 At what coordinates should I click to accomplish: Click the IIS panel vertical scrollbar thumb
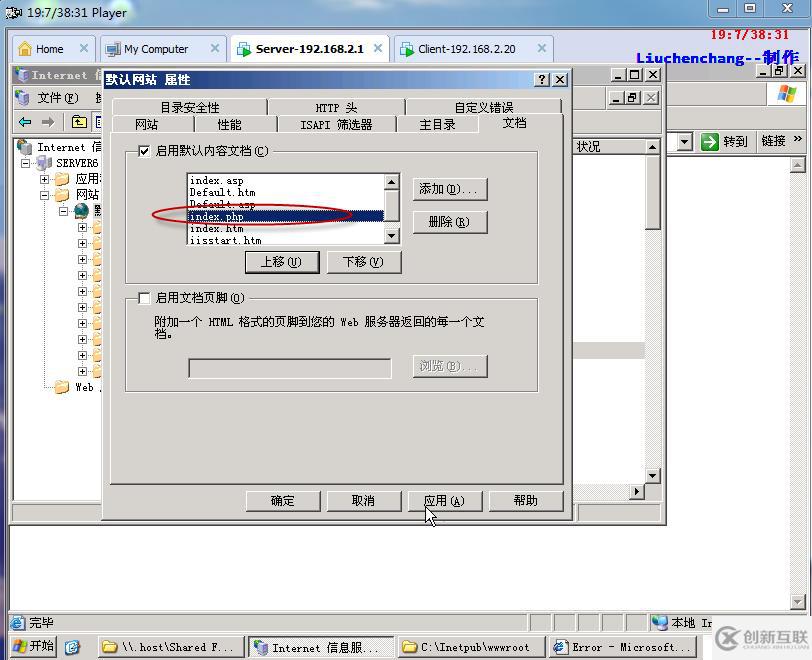click(x=652, y=193)
